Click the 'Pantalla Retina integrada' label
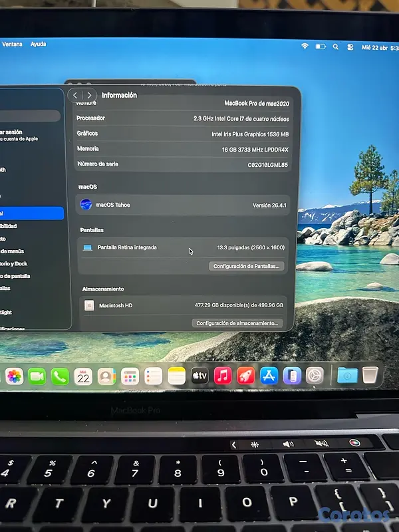 click(127, 247)
